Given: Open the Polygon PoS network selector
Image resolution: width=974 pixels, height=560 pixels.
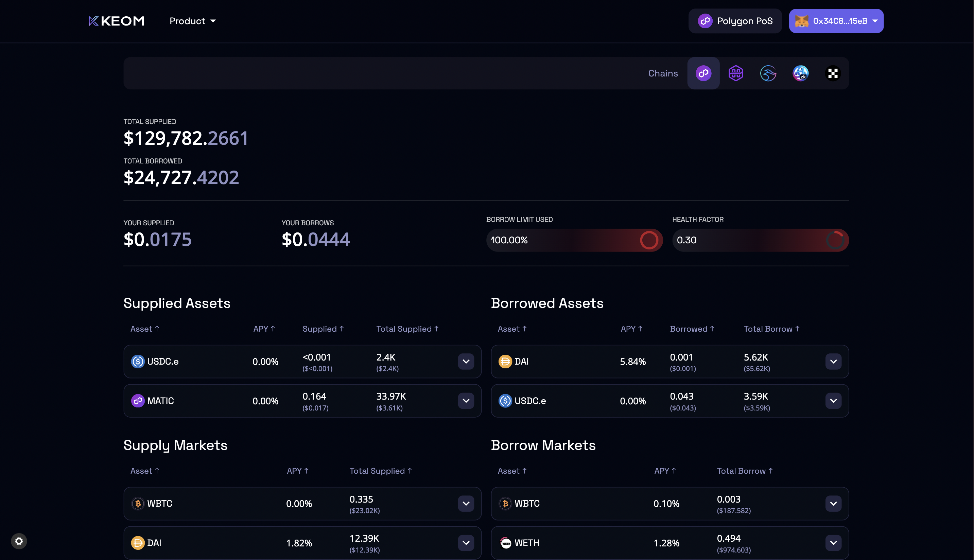Looking at the screenshot, I should pos(735,21).
